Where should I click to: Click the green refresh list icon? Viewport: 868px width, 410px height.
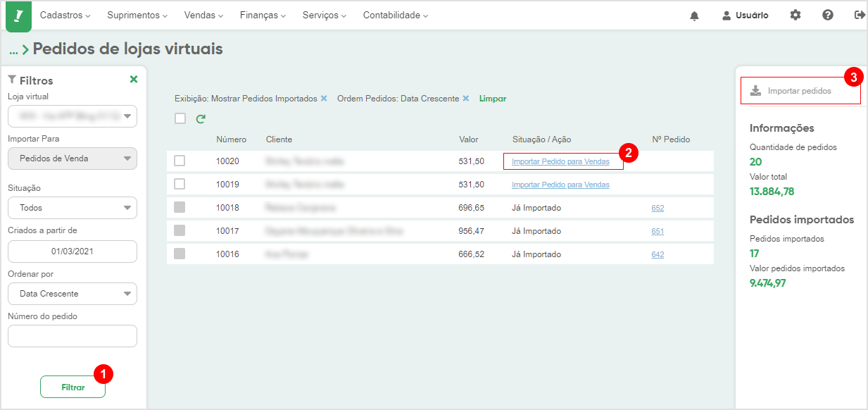[201, 119]
